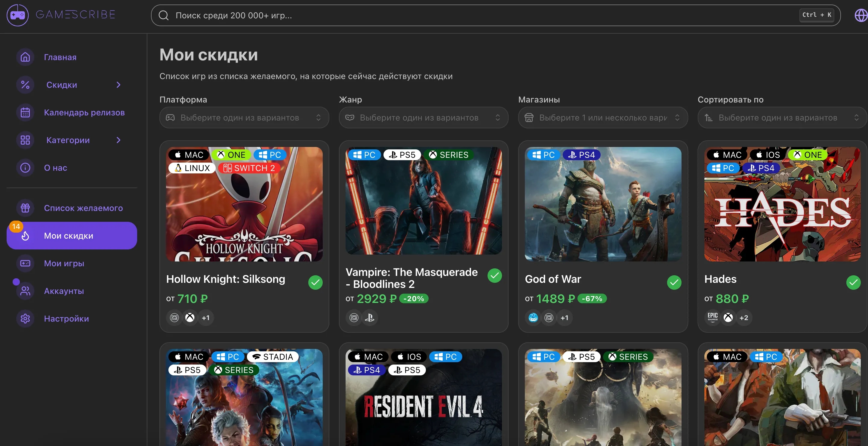This screenshot has height=446, width=868.
Task: Click the PlayStation icon on Vampire Bloodlines card
Action: tap(370, 317)
